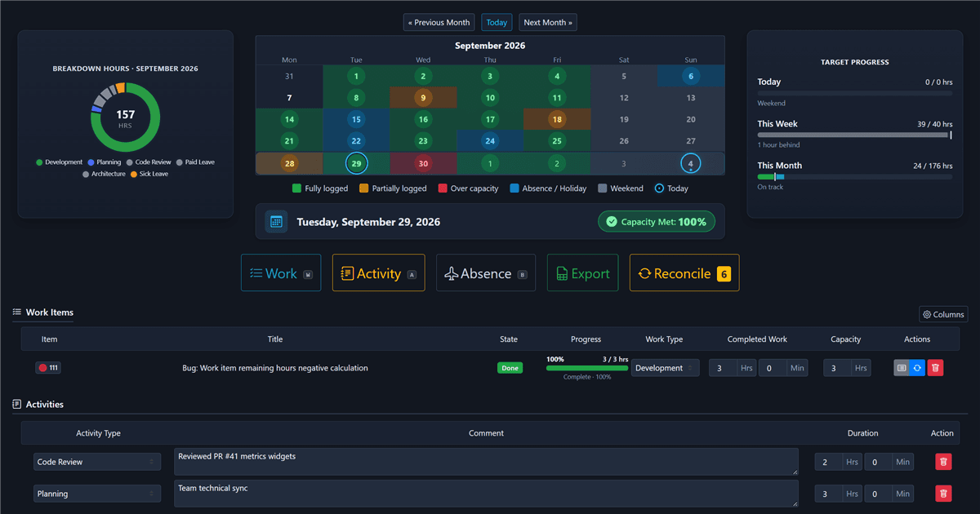Click the Absence button
This screenshot has width=980, height=514.
coord(486,273)
